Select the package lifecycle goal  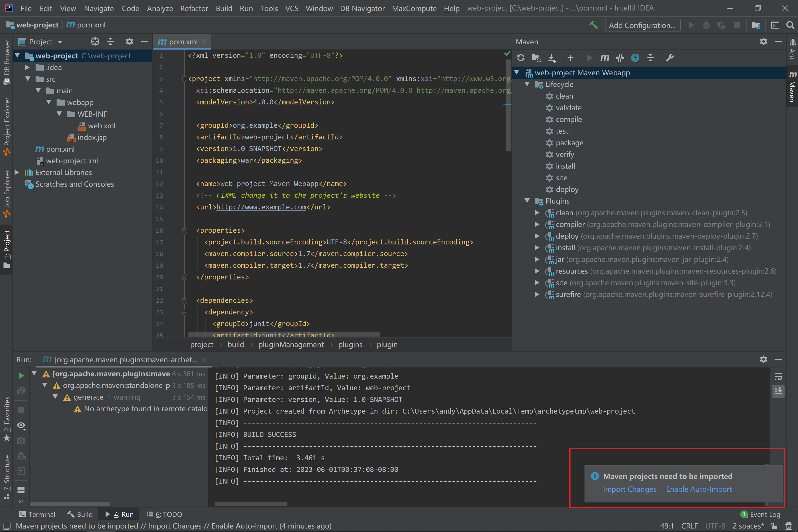click(x=569, y=143)
